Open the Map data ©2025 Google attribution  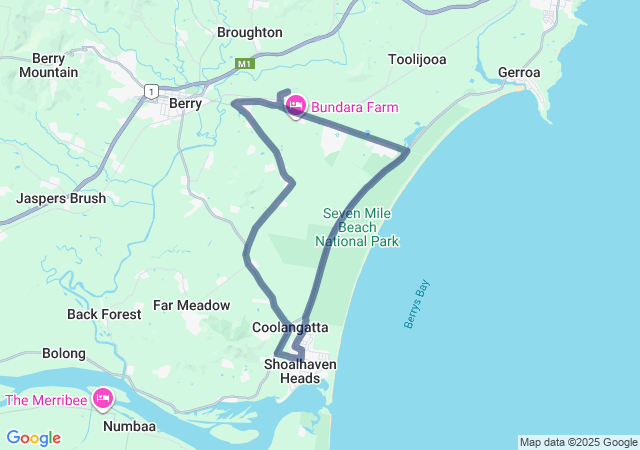pyautogui.click(x=578, y=442)
